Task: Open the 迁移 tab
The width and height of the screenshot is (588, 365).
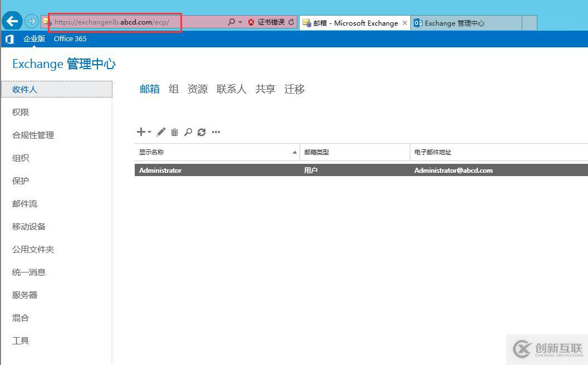Action: tap(294, 89)
